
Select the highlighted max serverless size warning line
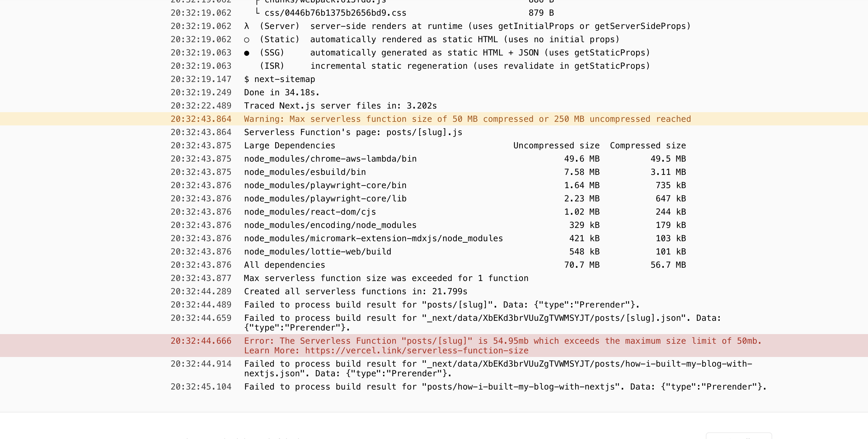[467, 119]
